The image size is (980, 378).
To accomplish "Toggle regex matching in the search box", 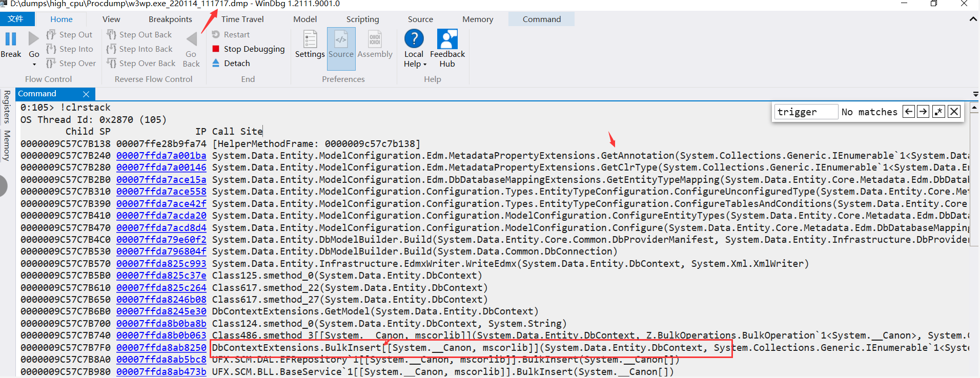I will (938, 112).
